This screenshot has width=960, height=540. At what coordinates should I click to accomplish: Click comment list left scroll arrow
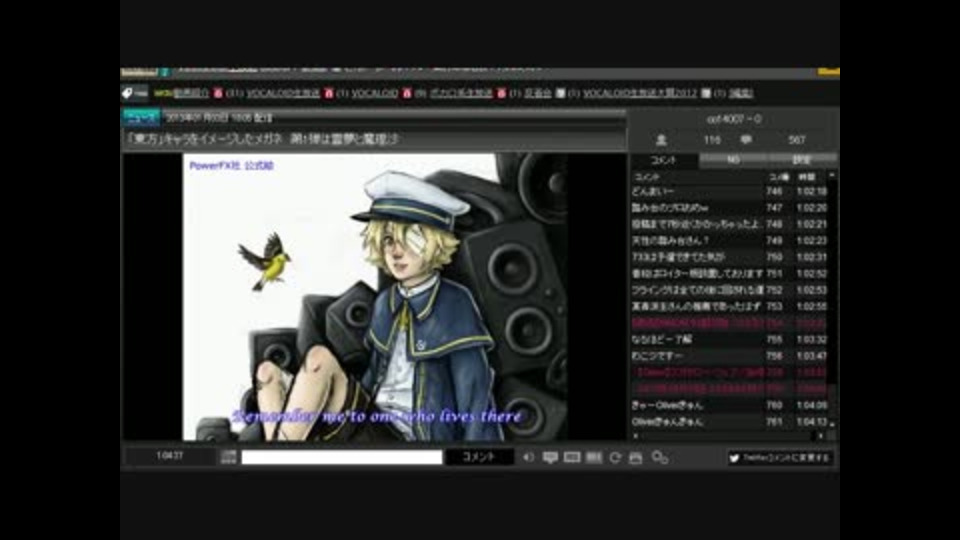636,436
